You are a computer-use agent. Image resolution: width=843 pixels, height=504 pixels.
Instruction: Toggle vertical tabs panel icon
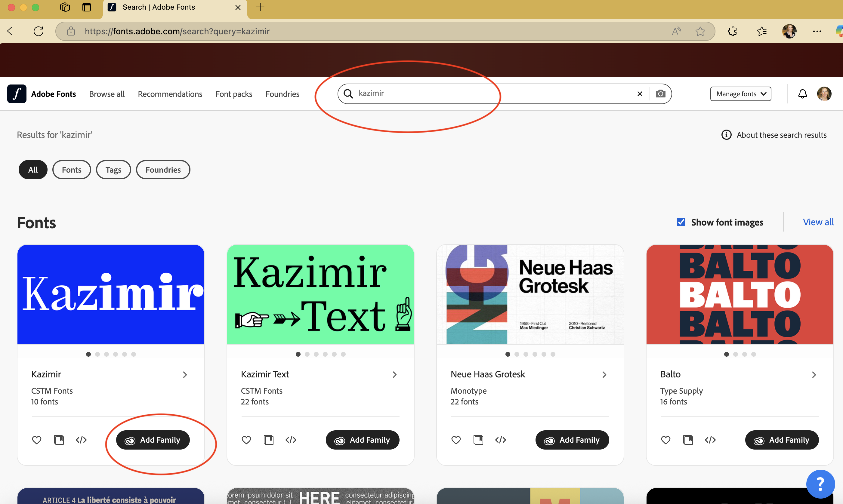87,7
